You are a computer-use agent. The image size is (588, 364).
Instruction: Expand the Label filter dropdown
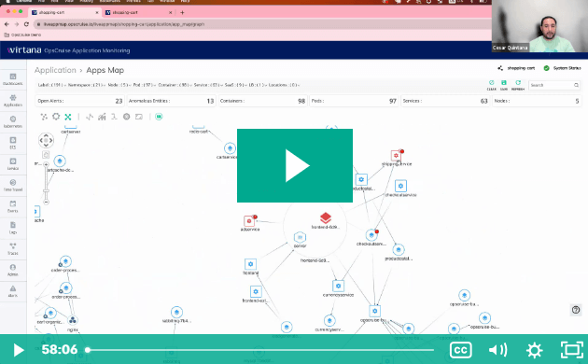click(x=51, y=85)
